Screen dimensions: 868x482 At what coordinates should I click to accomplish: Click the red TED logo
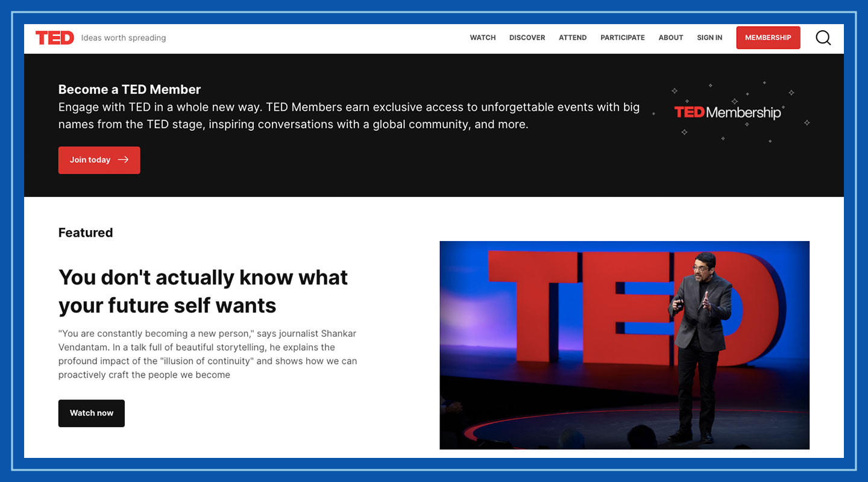(55, 37)
